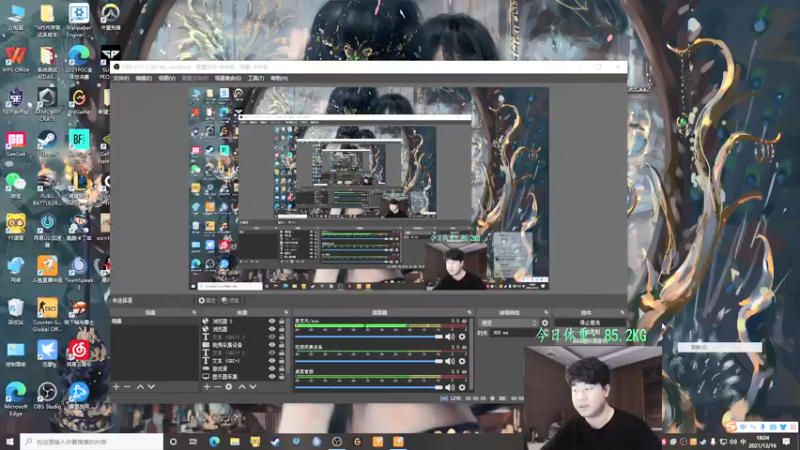
Task: Select the Wallpaper Engine desktop icon
Action: (79, 20)
